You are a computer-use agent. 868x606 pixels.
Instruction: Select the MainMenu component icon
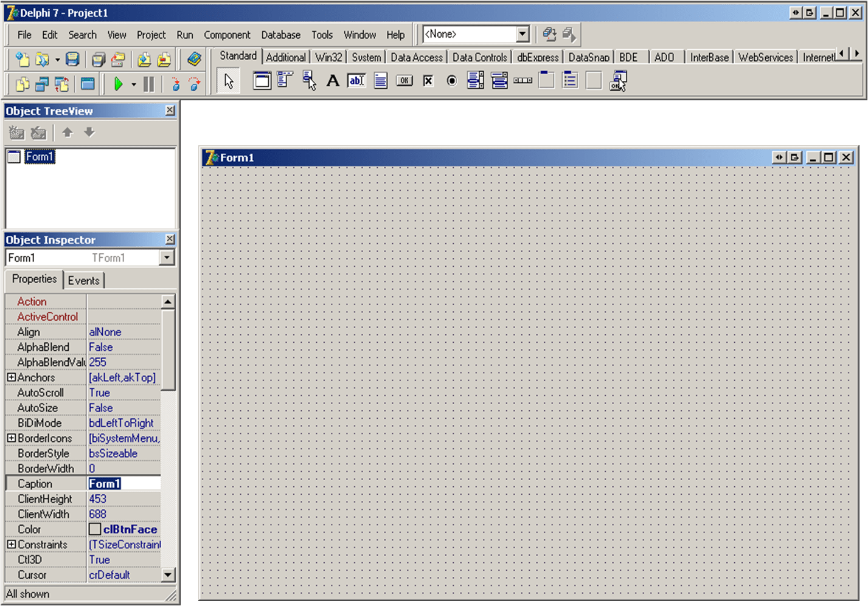[285, 80]
